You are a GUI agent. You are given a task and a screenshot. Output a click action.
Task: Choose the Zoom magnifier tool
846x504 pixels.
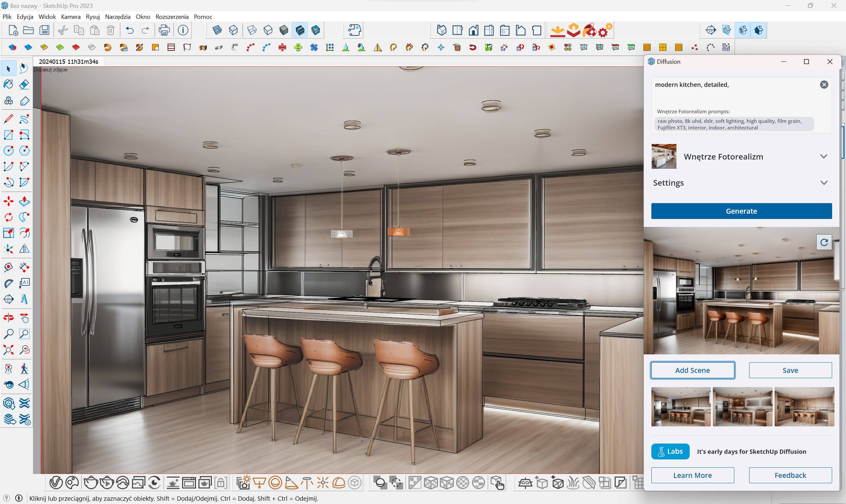coord(9,334)
